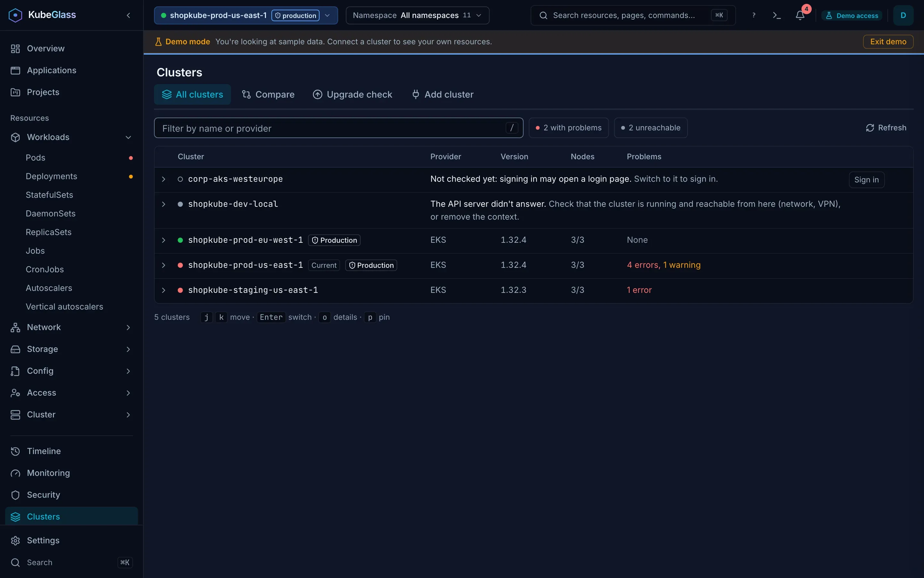The width and height of the screenshot is (924, 578).
Task: Switch to the Compare tab
Action: pos(268,94)
